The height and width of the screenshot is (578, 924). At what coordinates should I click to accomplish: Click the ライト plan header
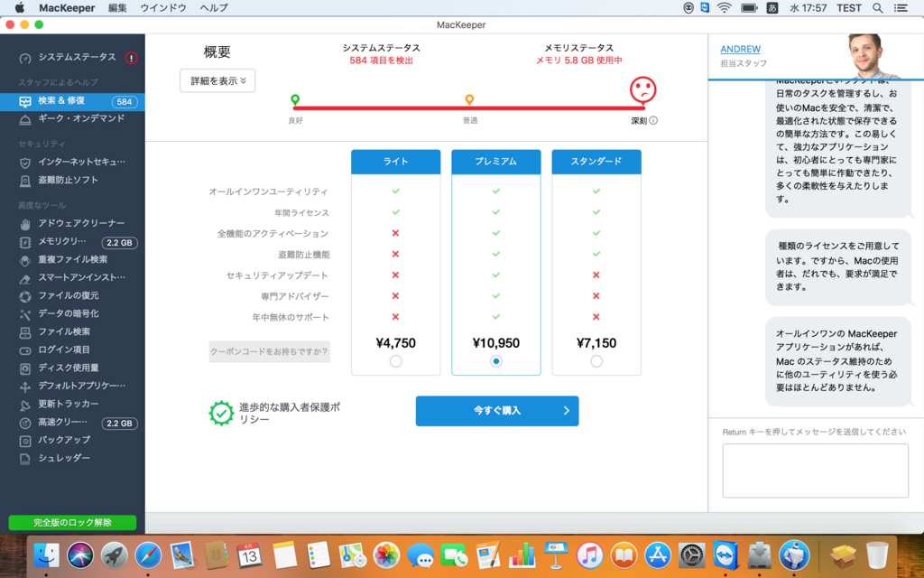coord(396,162)
